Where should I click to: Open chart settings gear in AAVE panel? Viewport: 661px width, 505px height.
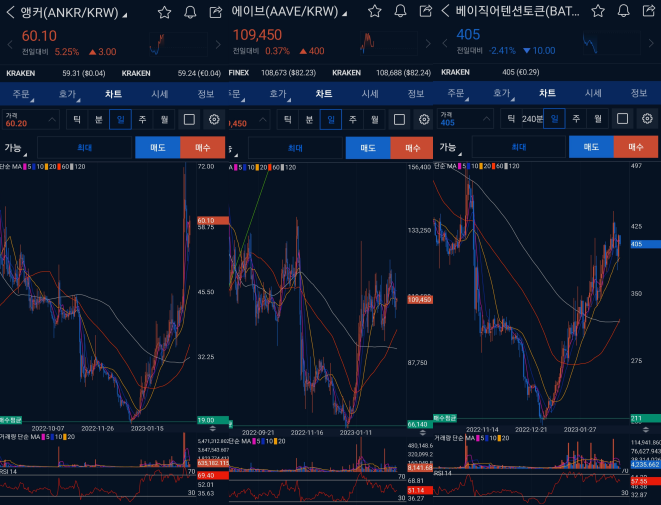coord(423,119)
